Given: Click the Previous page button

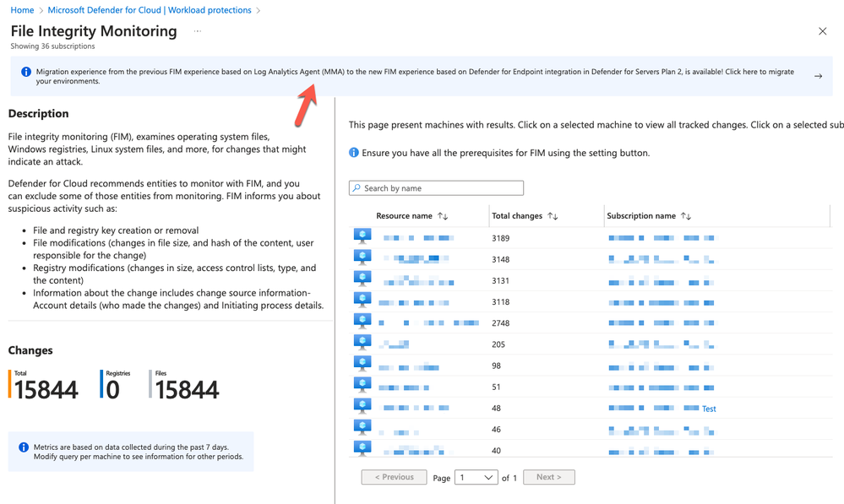Looking at the screenshot, I should tap(394, 477).
